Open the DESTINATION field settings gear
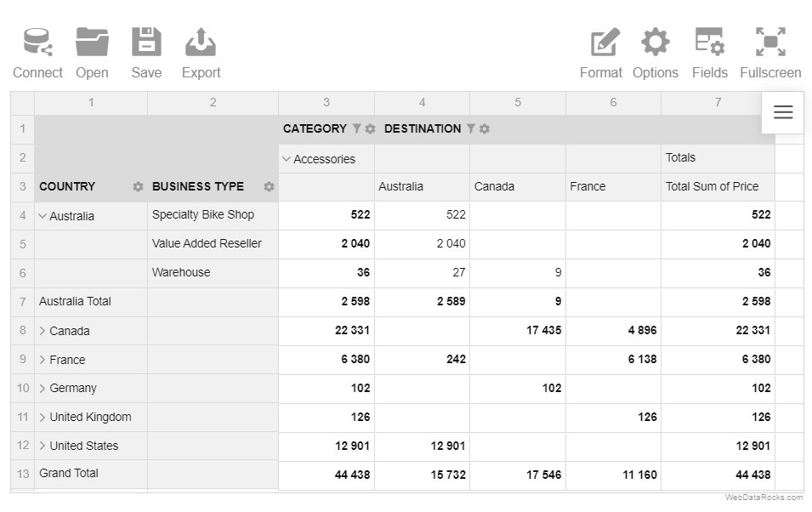 click(484, 128)
